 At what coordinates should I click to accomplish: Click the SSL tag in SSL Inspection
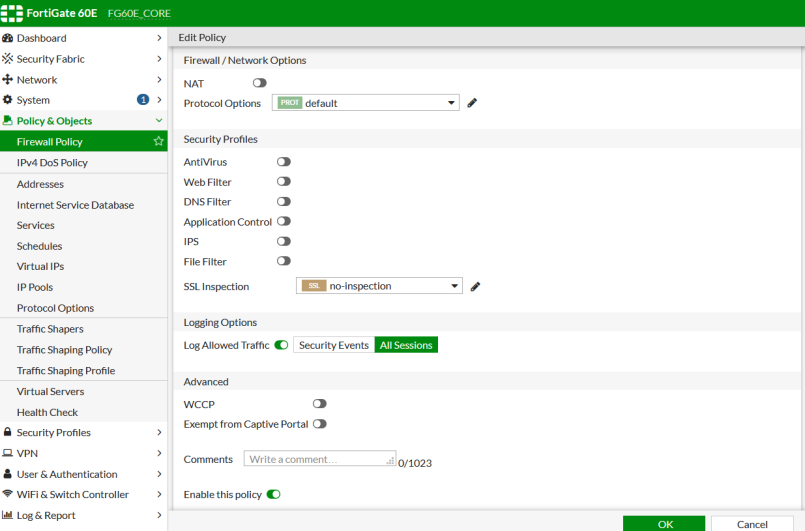(x=314, y=286)
